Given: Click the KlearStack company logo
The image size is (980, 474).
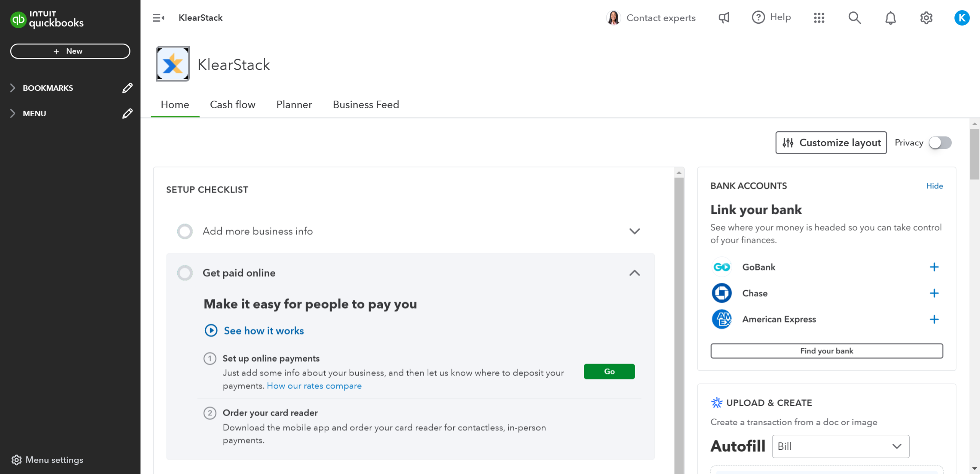Looking at the screenshot, I should click(173, 64).
